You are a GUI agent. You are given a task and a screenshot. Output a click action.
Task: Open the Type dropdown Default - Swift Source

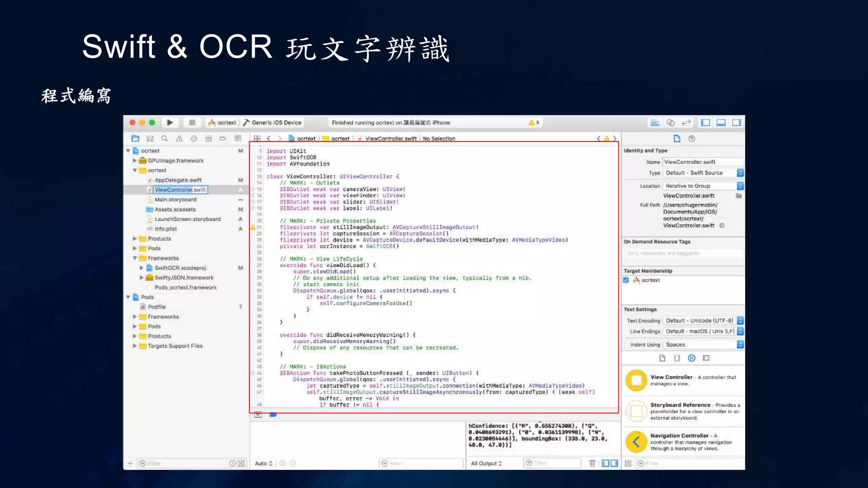coord(703,173)
